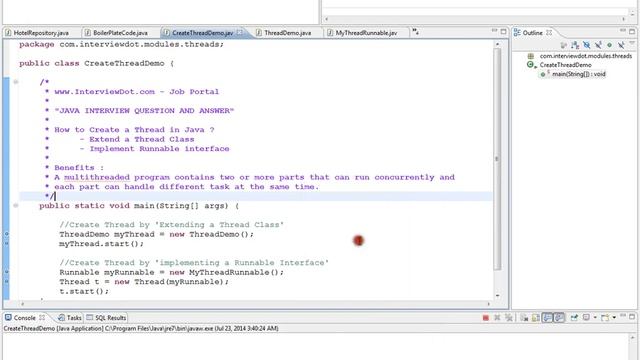Remove launch with the single gray X
Image resolution: width=640 pixels, height=360 pixels.
[x=497, y=318]
